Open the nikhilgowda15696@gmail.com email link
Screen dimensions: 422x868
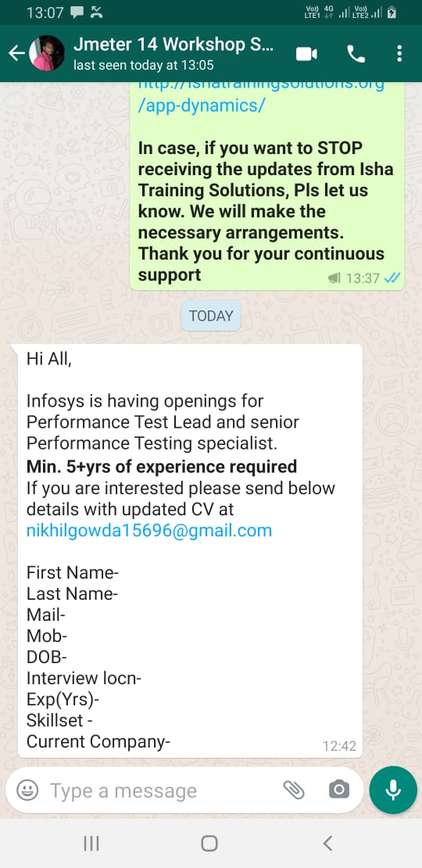[149, 530]
